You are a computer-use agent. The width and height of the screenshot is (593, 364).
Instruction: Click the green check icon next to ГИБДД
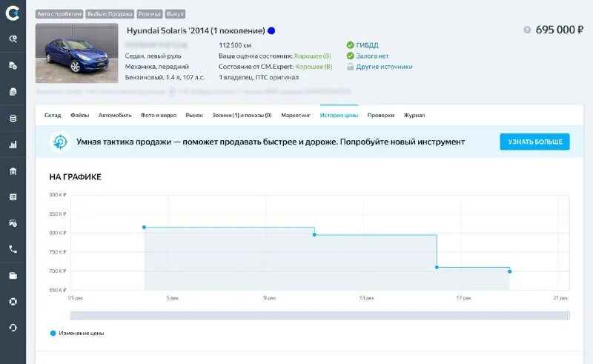[350, 45]
